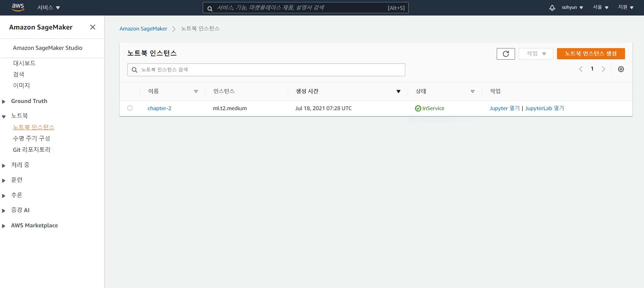Go to previous page arrow
The image size is (644, 288).
[581, 69]
